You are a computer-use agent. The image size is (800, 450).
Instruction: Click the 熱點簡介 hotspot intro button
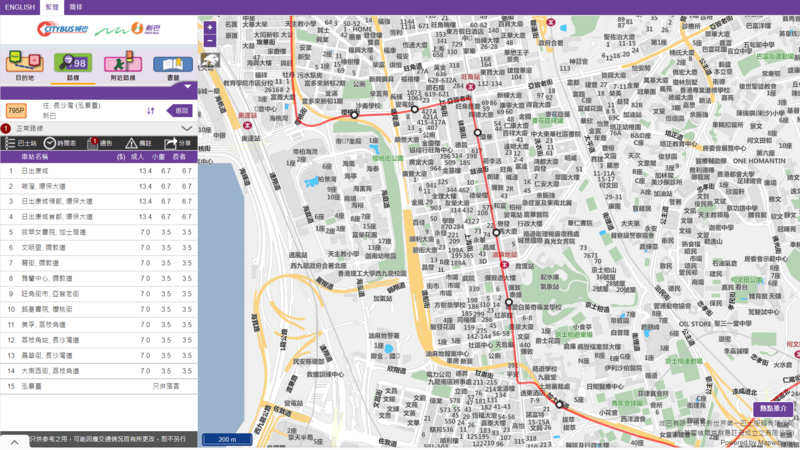774,408
